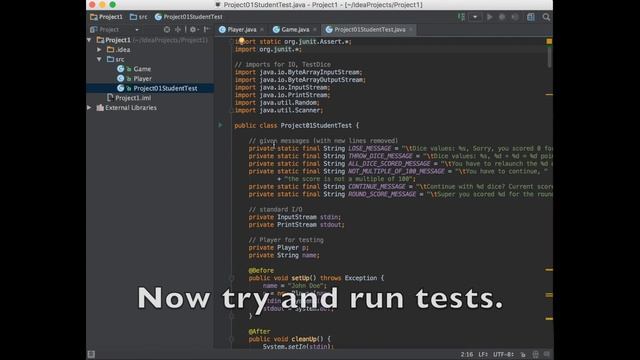Click src breadcrumb in navigation bar
This screenshot has height=360, width=640.
(x=139, y=17)
